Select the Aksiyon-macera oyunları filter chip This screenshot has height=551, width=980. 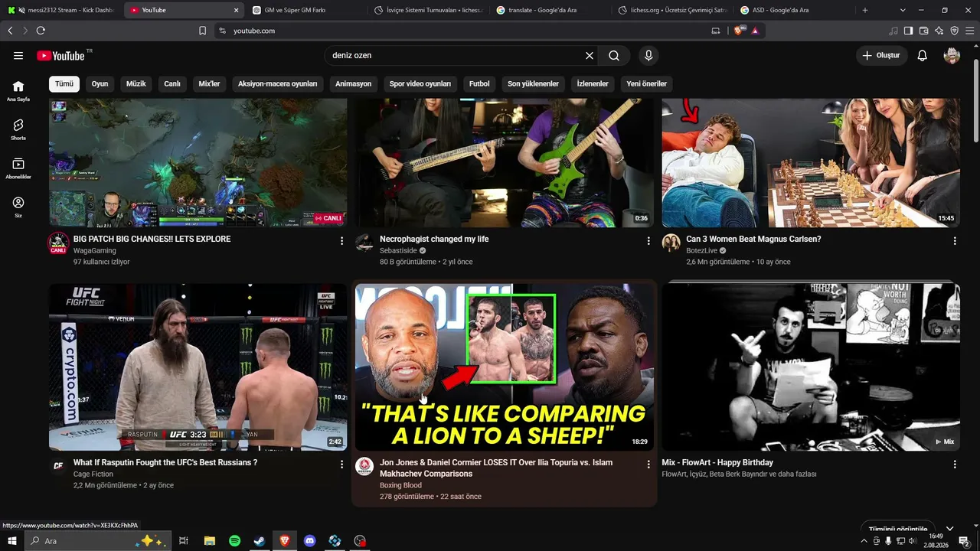pos(277,84)
